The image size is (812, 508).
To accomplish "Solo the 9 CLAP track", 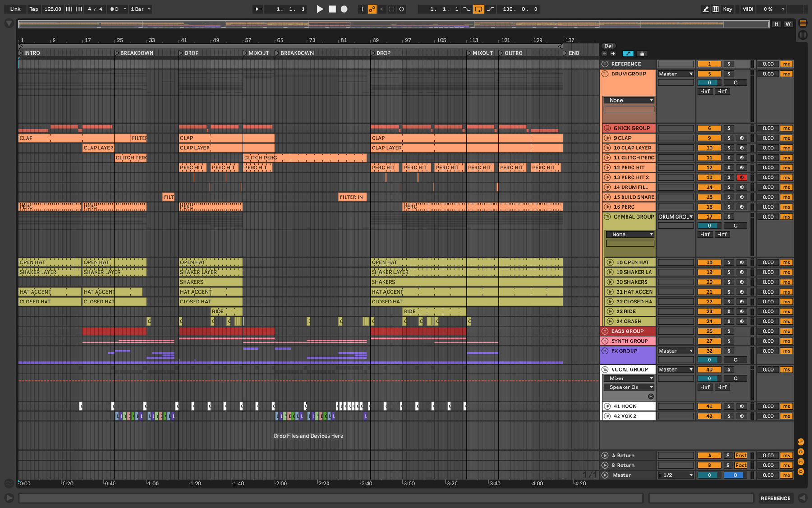I will (x=729, y=138).
